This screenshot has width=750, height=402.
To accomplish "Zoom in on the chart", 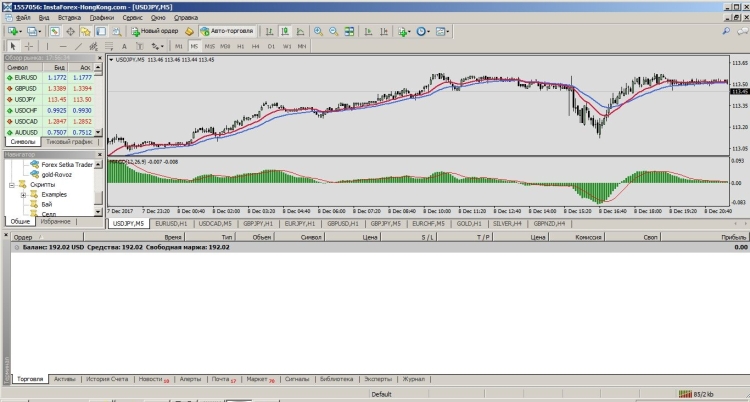I will coord(318,32).
